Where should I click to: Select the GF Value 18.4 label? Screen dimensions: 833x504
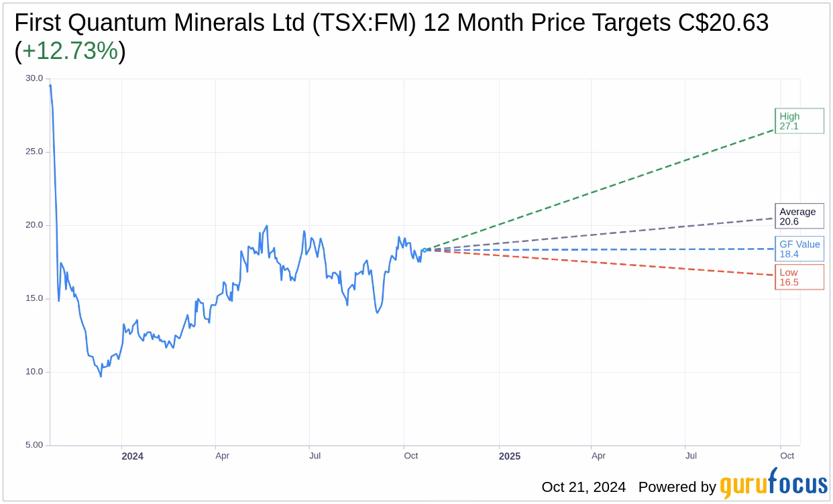pos(799,249)
